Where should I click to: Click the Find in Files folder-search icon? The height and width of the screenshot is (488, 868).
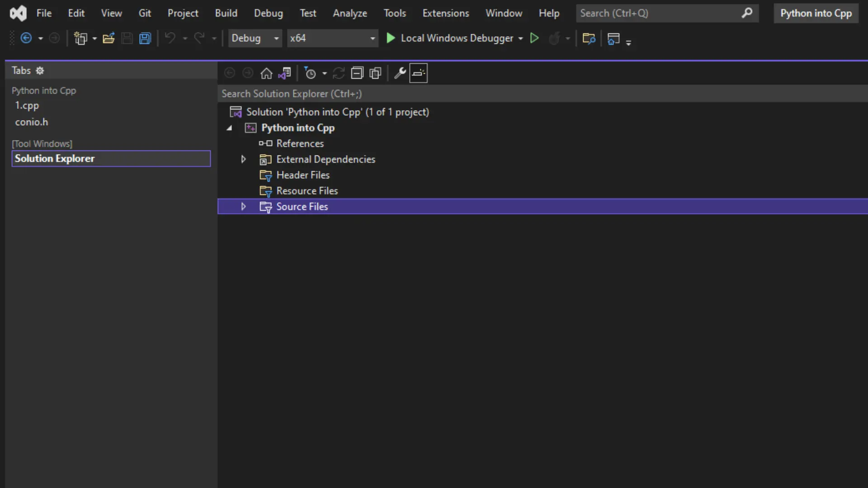click(x=589, y=38)
